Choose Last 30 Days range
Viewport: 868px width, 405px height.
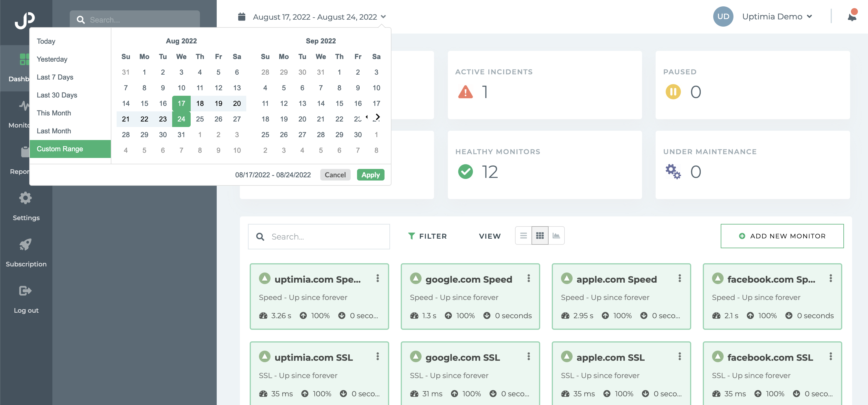tap(70, 95)
